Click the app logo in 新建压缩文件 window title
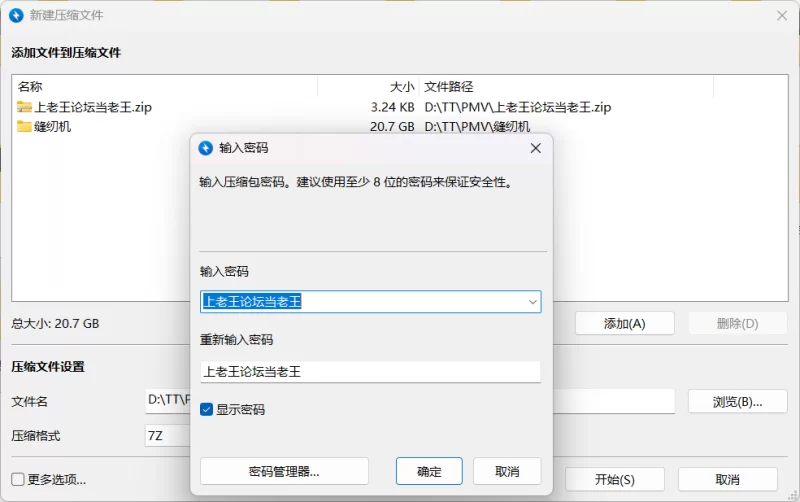 pos(16,15)
